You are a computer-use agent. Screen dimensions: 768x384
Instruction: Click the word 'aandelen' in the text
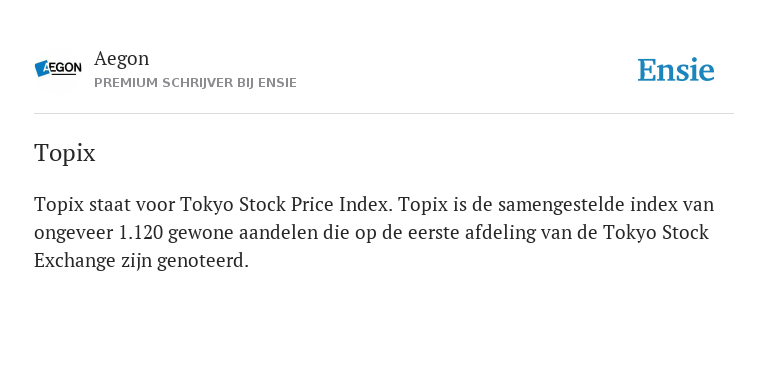click(278, 233)
